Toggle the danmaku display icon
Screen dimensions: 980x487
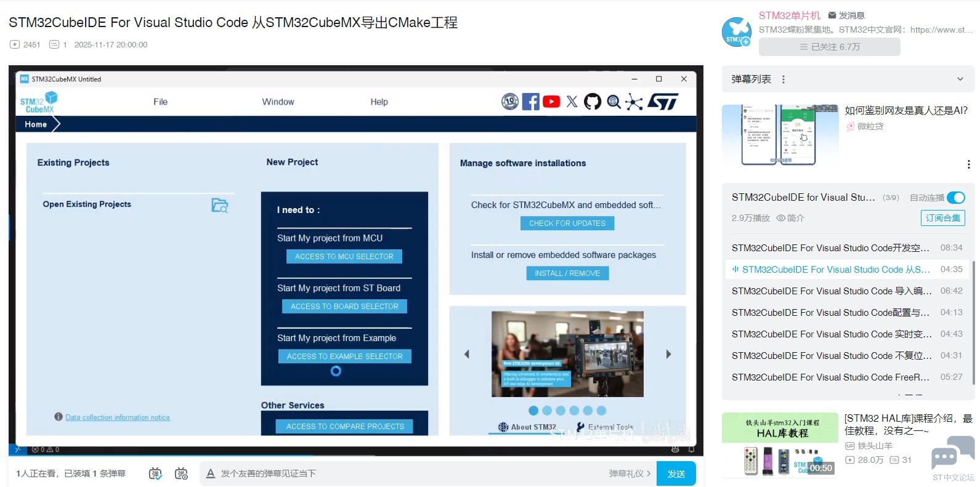point(155,473)
